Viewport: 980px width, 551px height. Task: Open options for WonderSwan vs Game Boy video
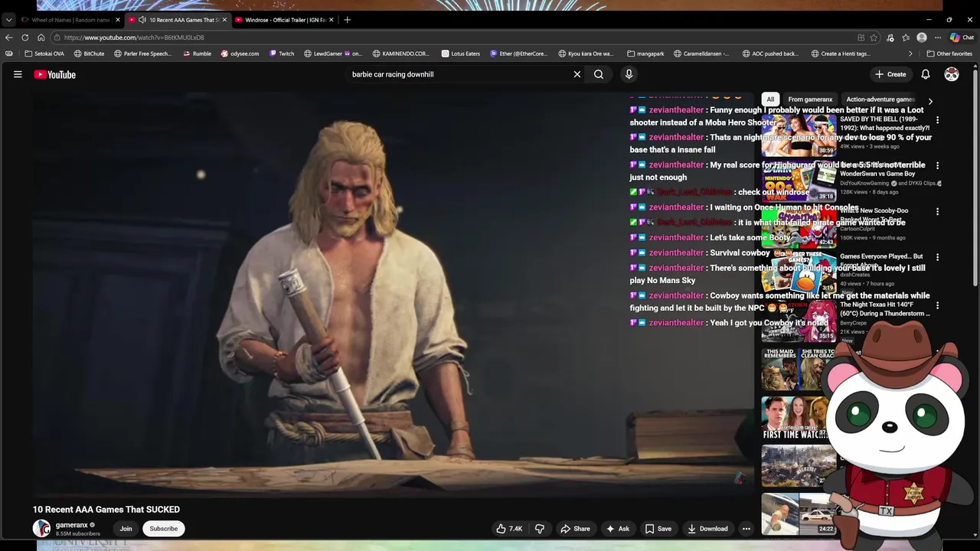(937, 165)
